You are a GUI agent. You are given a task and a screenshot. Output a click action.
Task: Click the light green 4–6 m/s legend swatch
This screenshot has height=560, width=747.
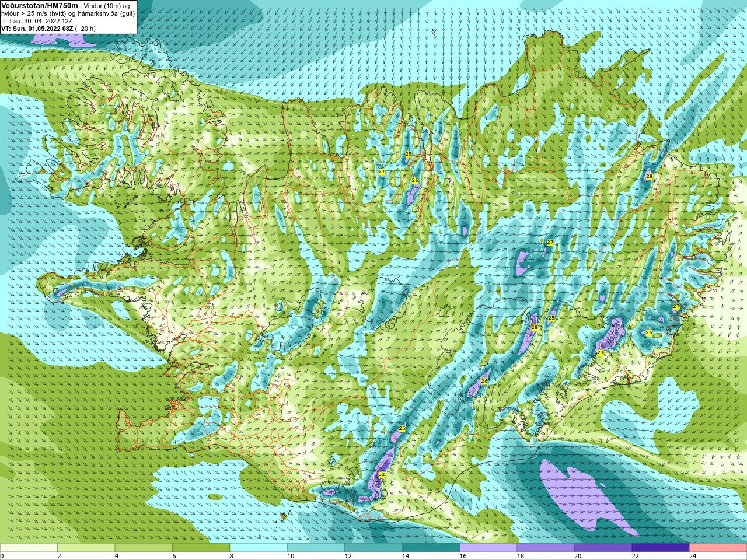point(144,548)
